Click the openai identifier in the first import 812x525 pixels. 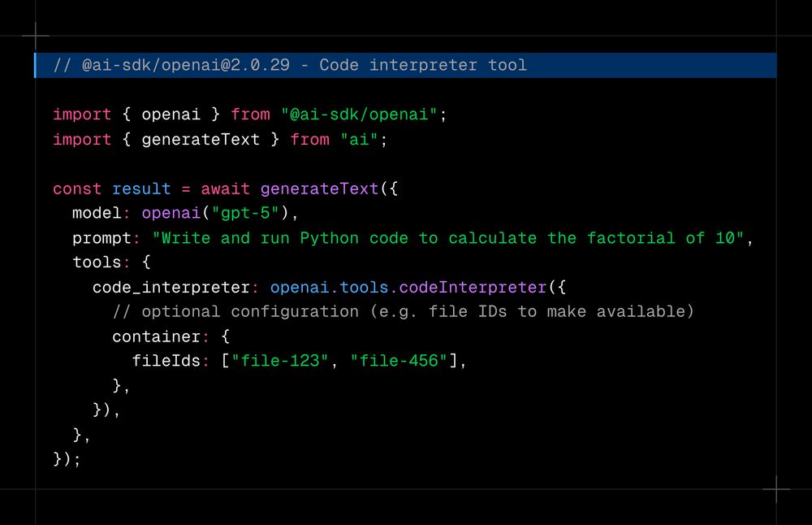click(171, 114)
